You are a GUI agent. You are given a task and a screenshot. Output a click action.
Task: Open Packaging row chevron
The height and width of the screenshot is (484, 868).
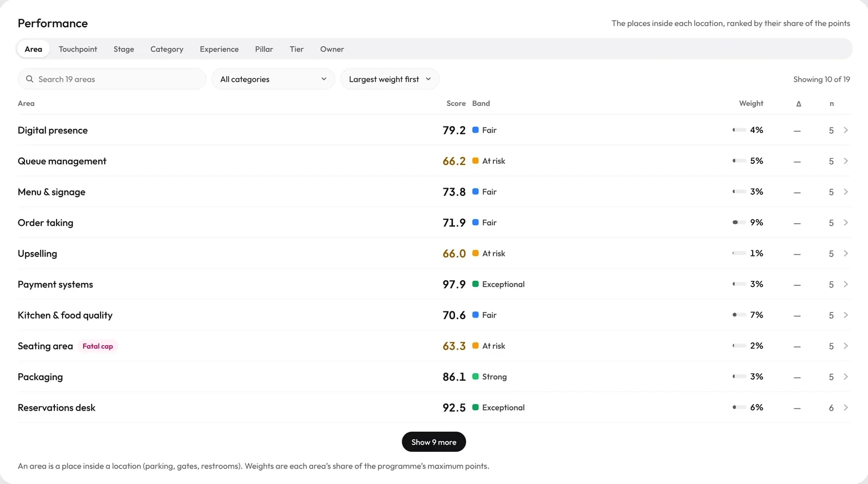pos(846,377)
